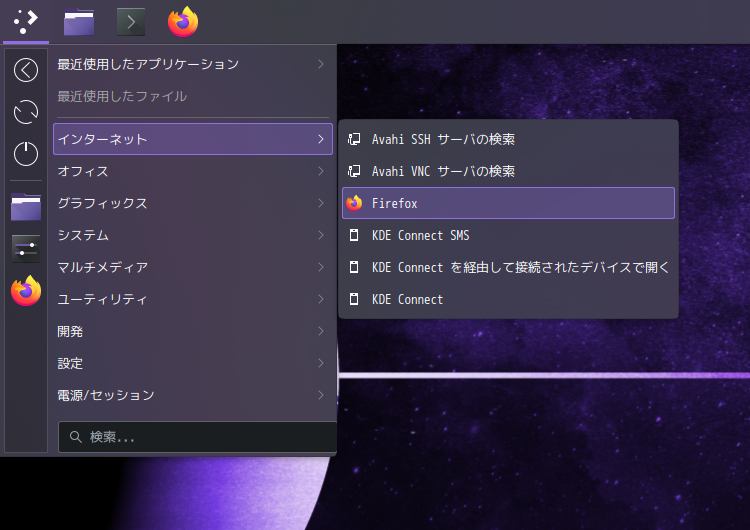Launch Firefox favorite in launcher sidebar
The height and width of the screenshot is (530, 750).
tap(26, 291)
